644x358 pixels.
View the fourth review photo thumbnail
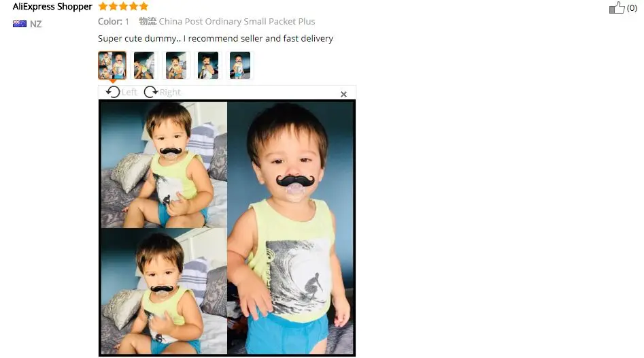point(208,65)
